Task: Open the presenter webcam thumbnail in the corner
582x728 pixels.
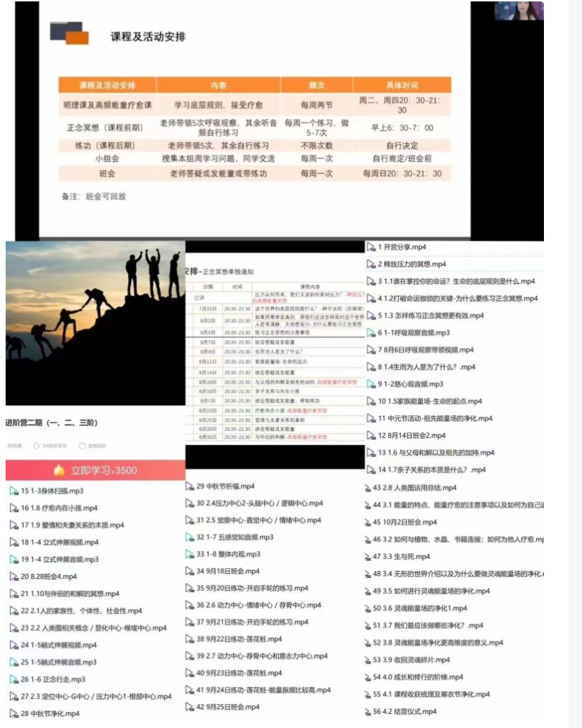Action: point(519,11)
